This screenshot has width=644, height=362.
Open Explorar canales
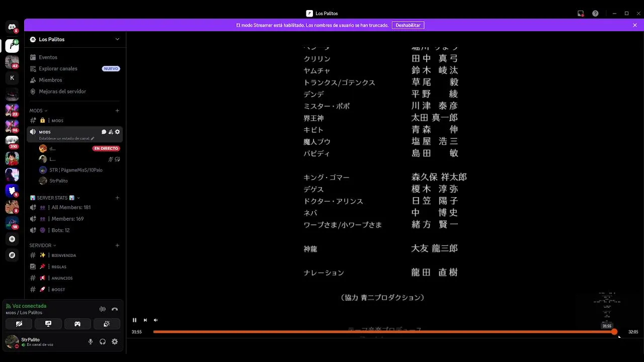[74, 68]
